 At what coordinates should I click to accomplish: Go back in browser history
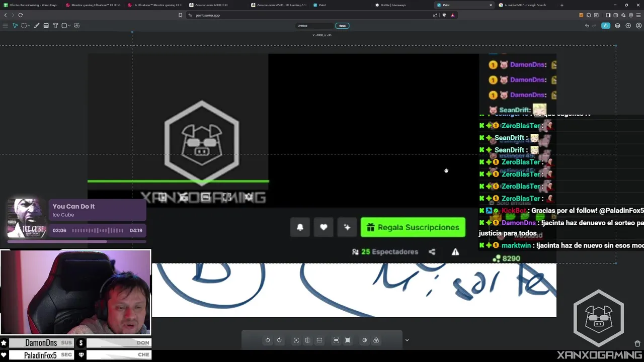6,15
